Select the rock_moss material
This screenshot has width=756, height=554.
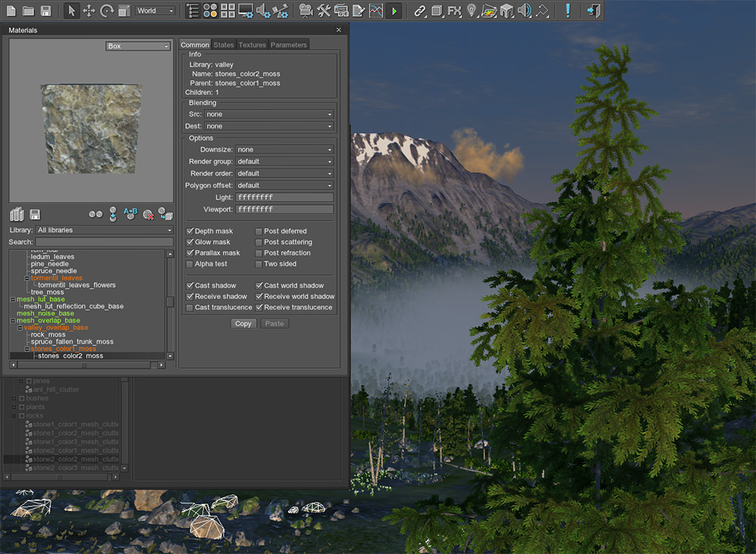(48, 334)
